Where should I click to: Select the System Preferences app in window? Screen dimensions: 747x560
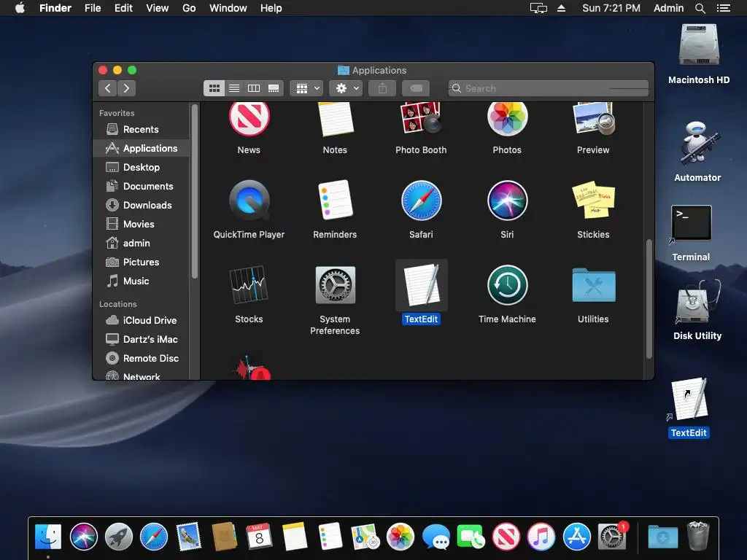(x=335, y=285)
